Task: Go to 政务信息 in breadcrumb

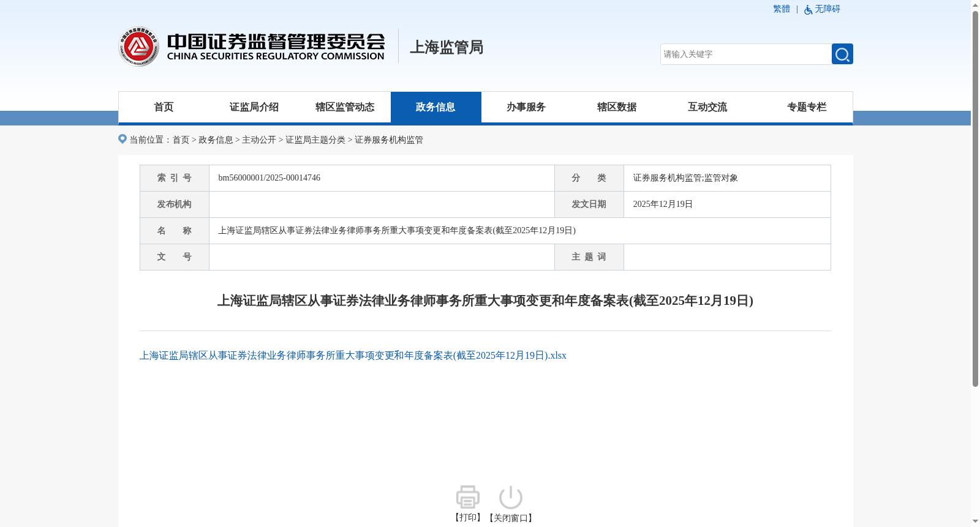Action: [x=216, y=140]
